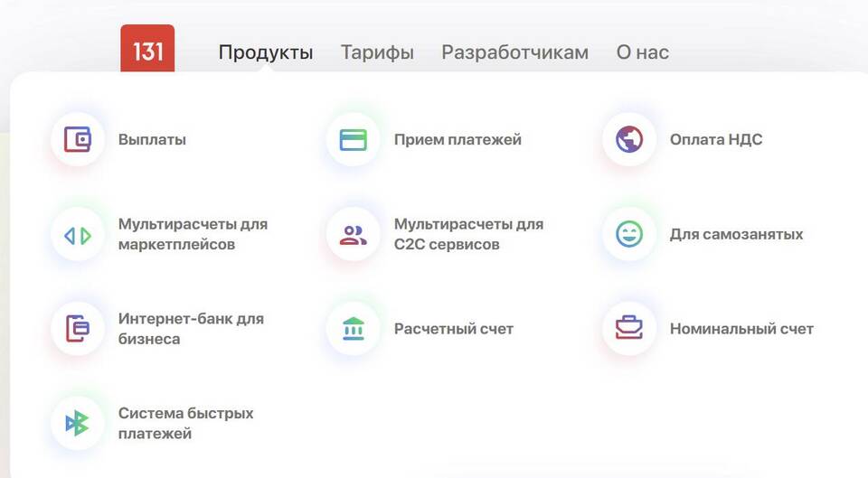Click the Система быстрых платежей icon
The image size is (868, 478).
point(78,423)
